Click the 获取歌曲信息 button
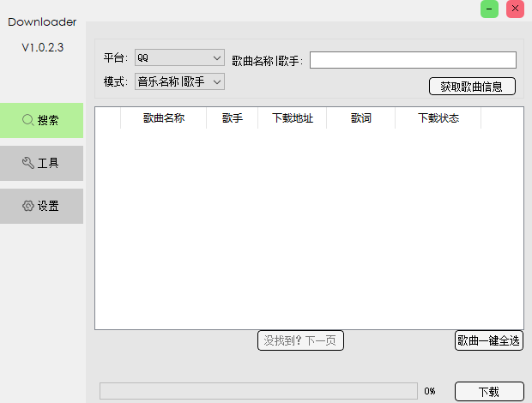This screenshot has width=532, height=403. pyautogui.click(x=472, y=87)
